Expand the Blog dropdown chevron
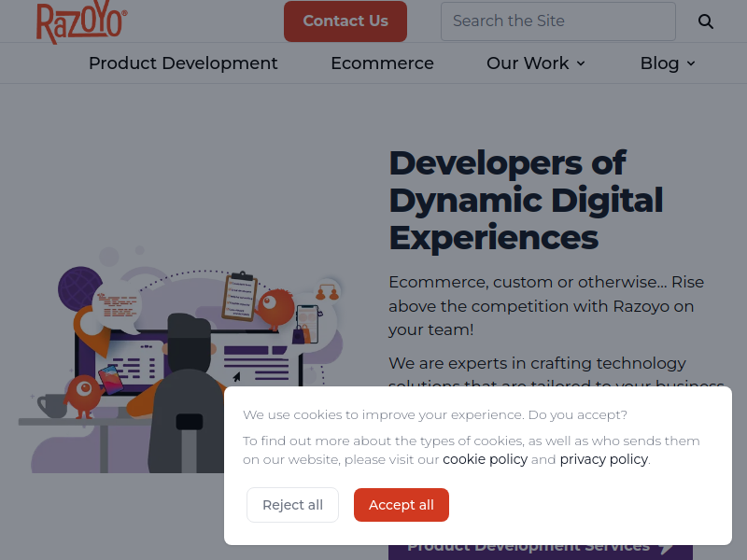Screen dimensions: 747x560 (691, 63)
